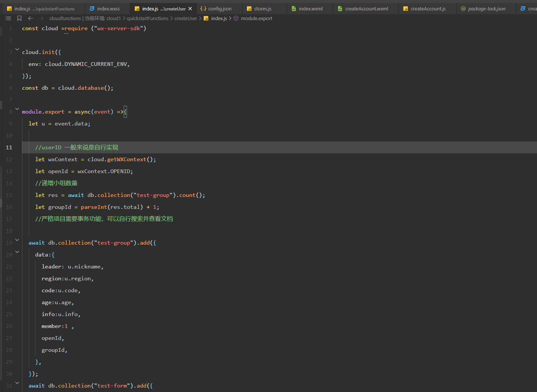537x392 pixels.
Task: Click the bookmark icon in breadcrumb bar
Action: click(x=19, y=18)
